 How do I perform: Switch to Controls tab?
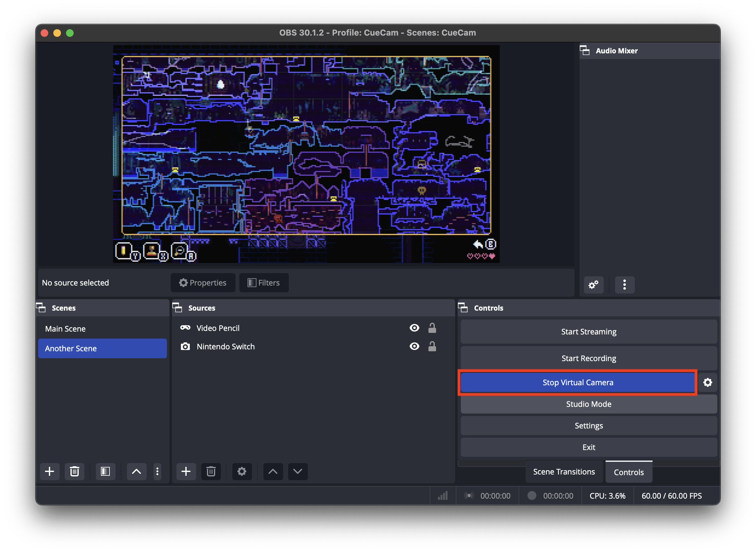coord(628,472)
